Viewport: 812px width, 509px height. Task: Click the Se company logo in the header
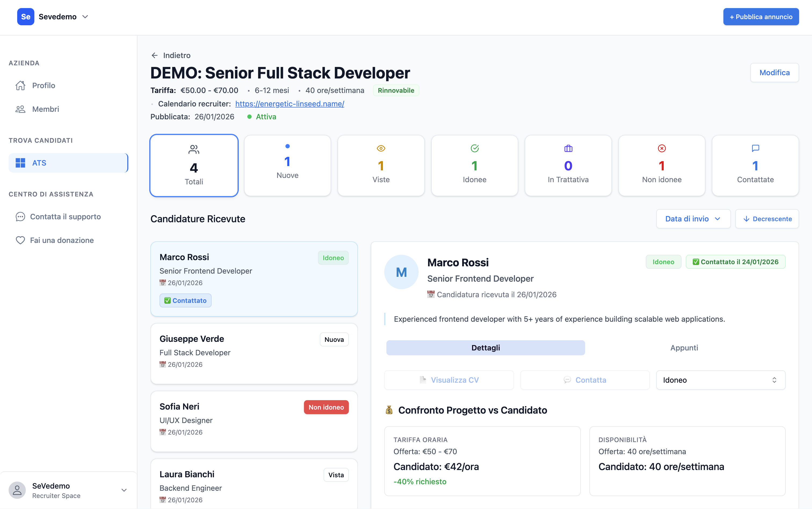[26, 16]
